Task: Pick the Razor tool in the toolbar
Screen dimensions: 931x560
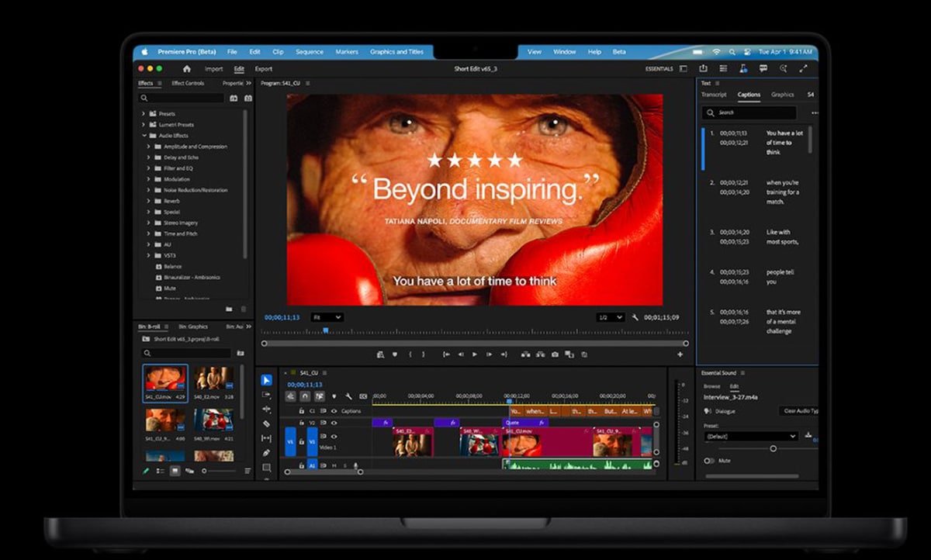Action: click(266, 423)
